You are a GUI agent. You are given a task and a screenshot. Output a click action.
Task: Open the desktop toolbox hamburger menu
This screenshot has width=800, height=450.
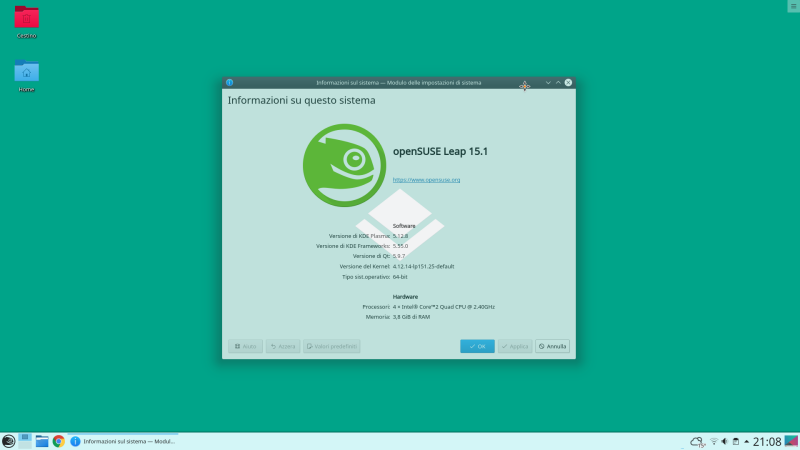coord(793,6)
